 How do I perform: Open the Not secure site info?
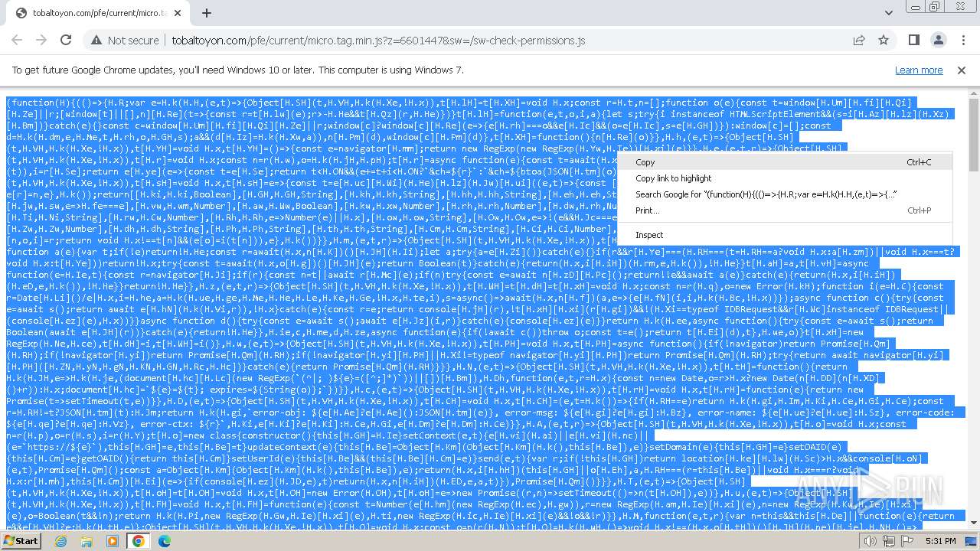click(x=125, y=40)
